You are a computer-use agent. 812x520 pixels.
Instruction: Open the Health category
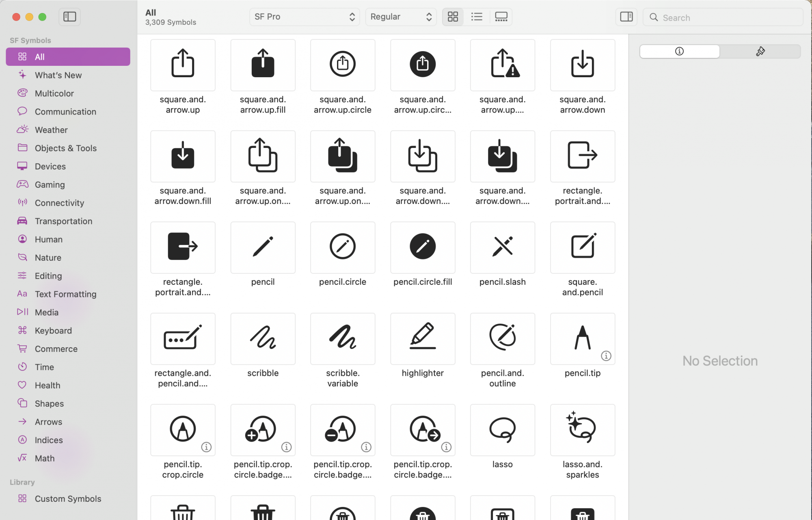[x=68, y=385]
